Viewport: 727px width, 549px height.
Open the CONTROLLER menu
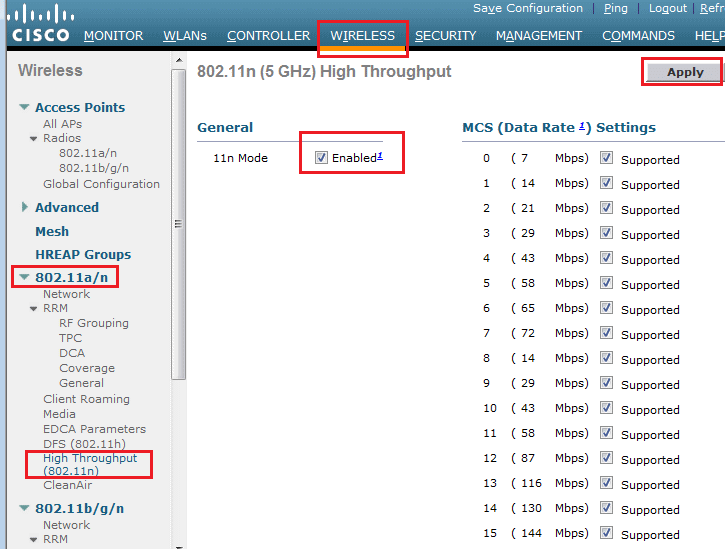click(268, 36)
